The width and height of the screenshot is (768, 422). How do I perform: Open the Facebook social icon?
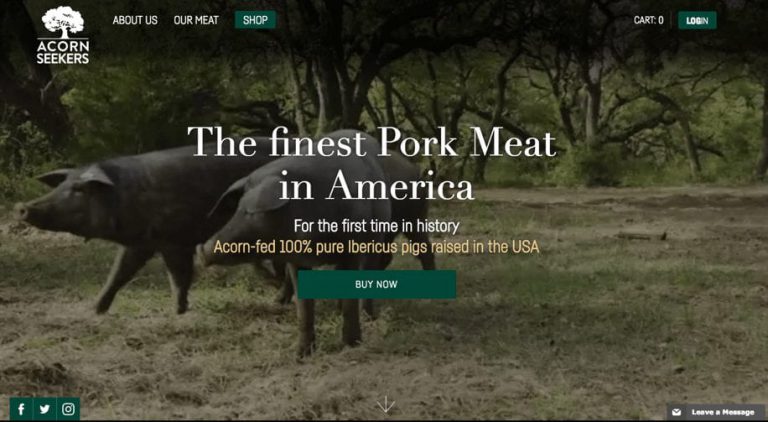(x=21, y=409)
